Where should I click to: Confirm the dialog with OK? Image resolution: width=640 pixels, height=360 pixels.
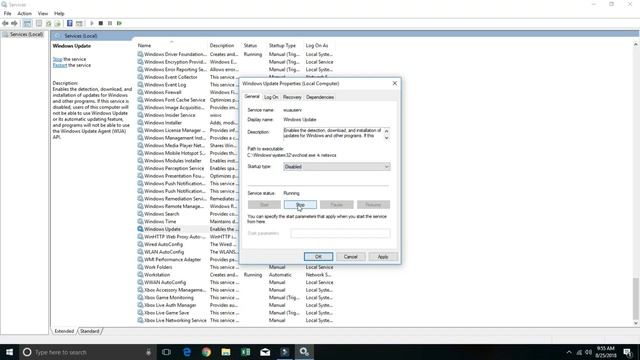pos(318,257)
